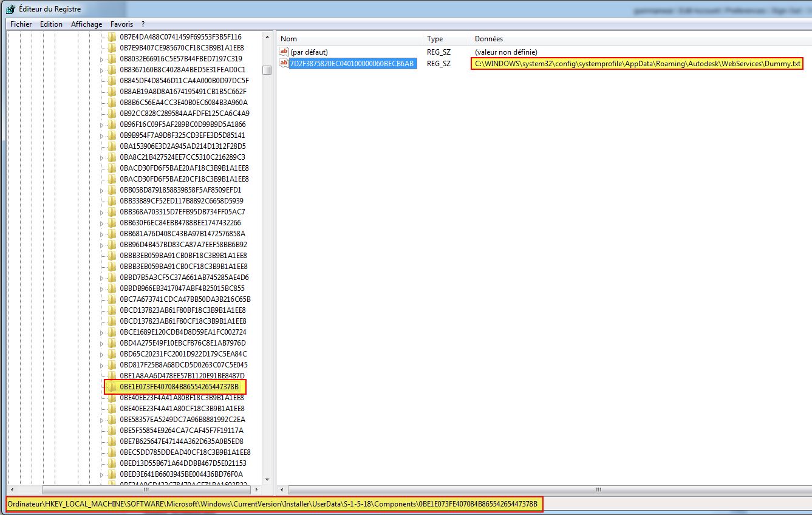Screen dimensions: 812x515
Task: Click the Type column header
Action: (446, 39)
